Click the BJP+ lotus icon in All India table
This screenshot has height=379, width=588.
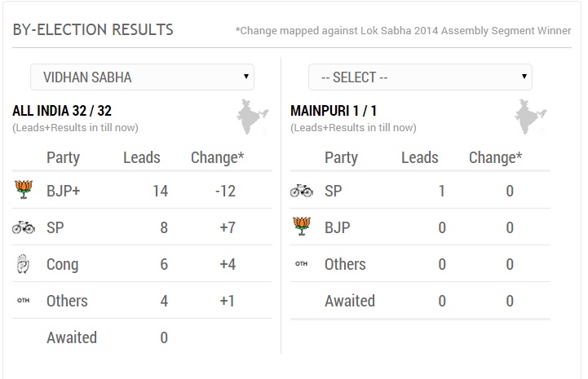(24, 189)
